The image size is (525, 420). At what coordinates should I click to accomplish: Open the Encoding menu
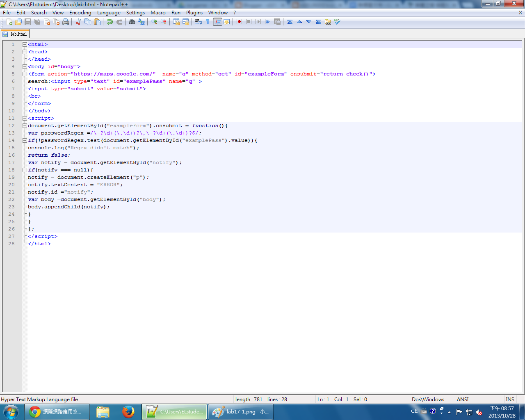tap(80, 13)
